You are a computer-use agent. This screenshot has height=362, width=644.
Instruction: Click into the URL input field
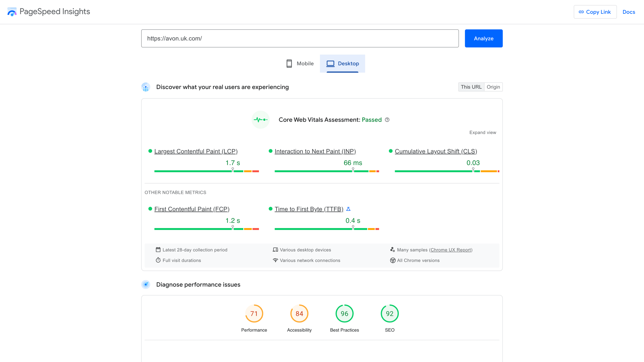pos(300,38)
